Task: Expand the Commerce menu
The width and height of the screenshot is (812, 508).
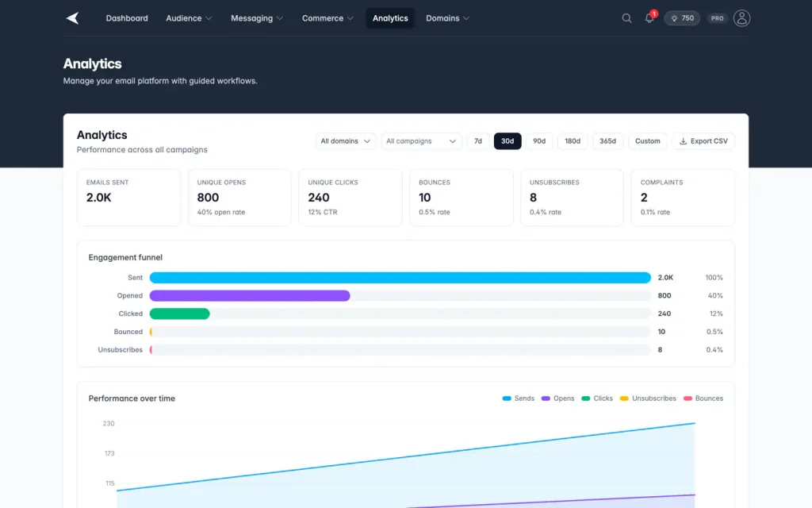Action: pos(327,18)
